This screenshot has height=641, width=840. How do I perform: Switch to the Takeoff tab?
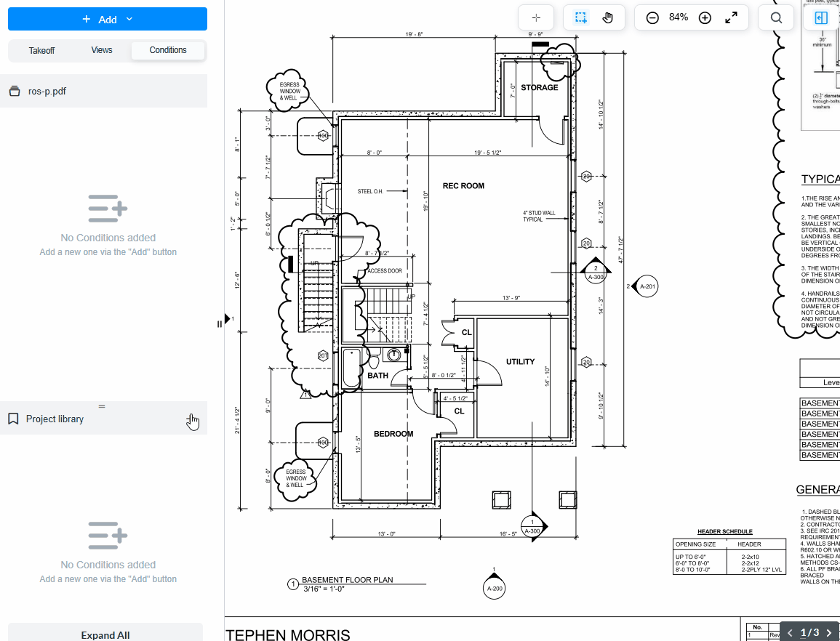click(x=41, y=50)
